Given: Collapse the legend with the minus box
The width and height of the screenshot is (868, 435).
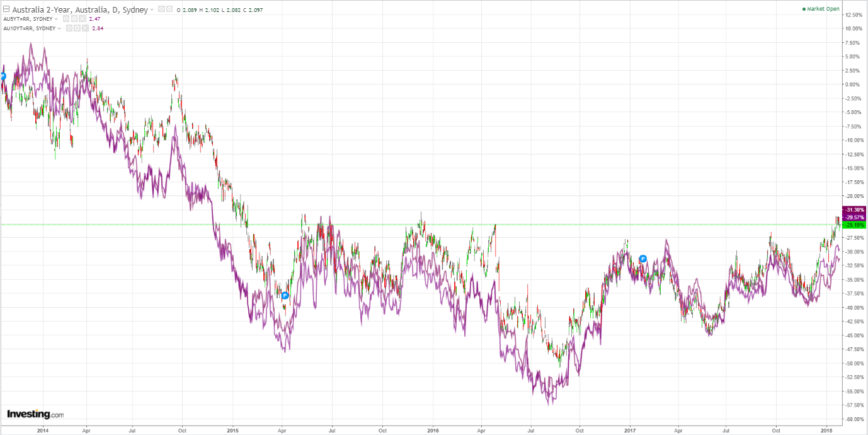Looking at the screenshot, I should [6, 9].
